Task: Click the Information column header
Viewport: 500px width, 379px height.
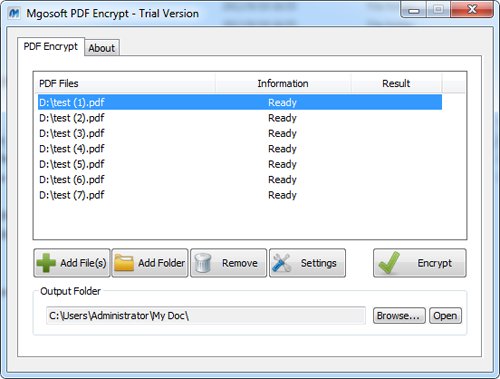Action: coord(283,83)
